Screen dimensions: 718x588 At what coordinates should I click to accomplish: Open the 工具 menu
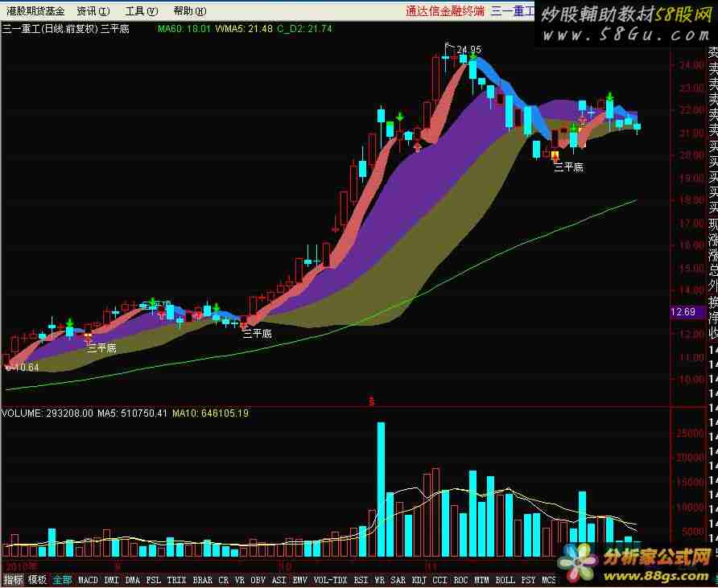142,10
